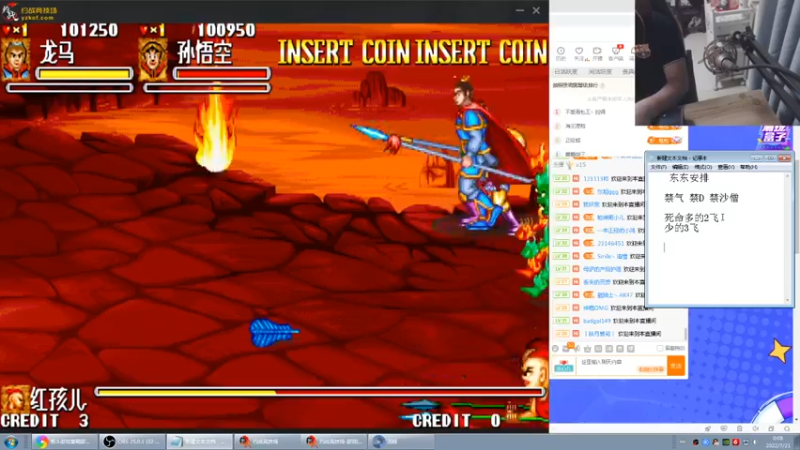Click the 孙悟空 red health bar
The image size is (800, 450).
pyautogui.click(x=222, y=74)
